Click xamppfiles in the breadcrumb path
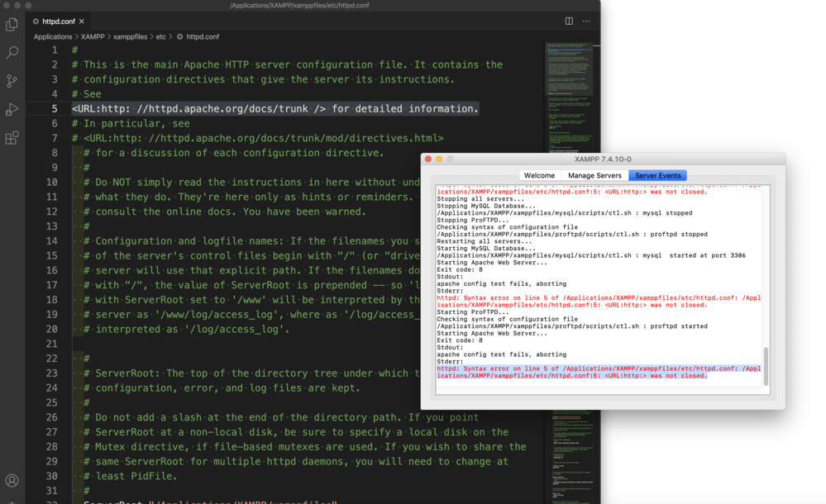The image size is (826, 504). [130, 37]
